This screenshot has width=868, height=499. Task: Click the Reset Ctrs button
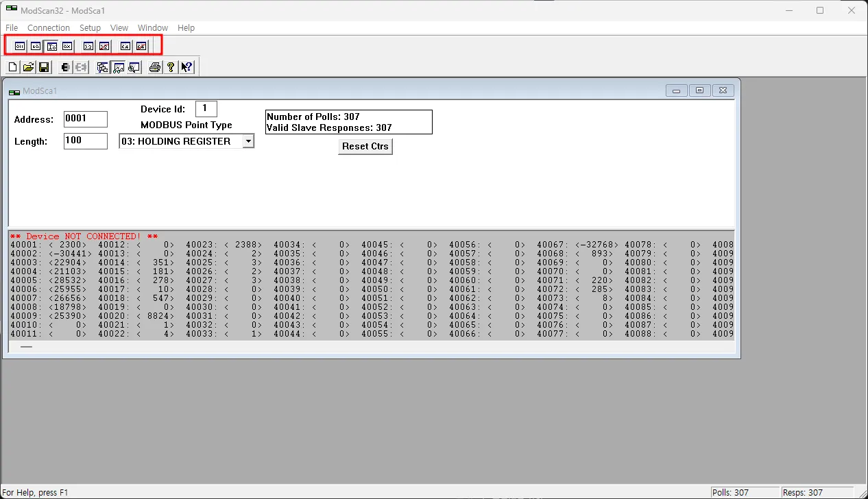(x=365, y=147)
